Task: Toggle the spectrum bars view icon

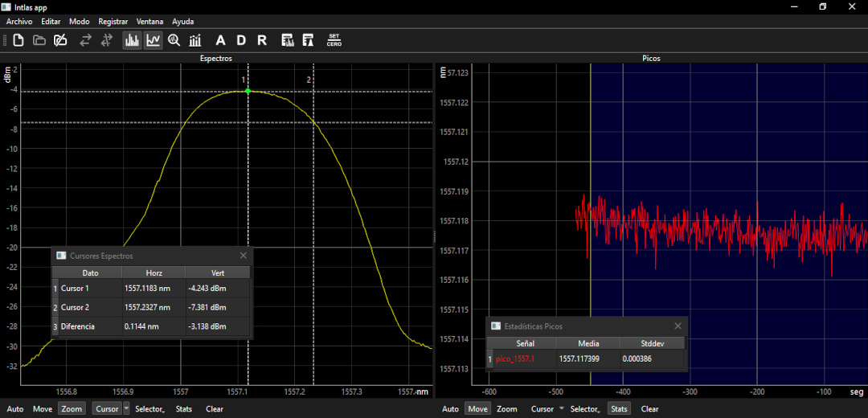Action: coord(132,40)
